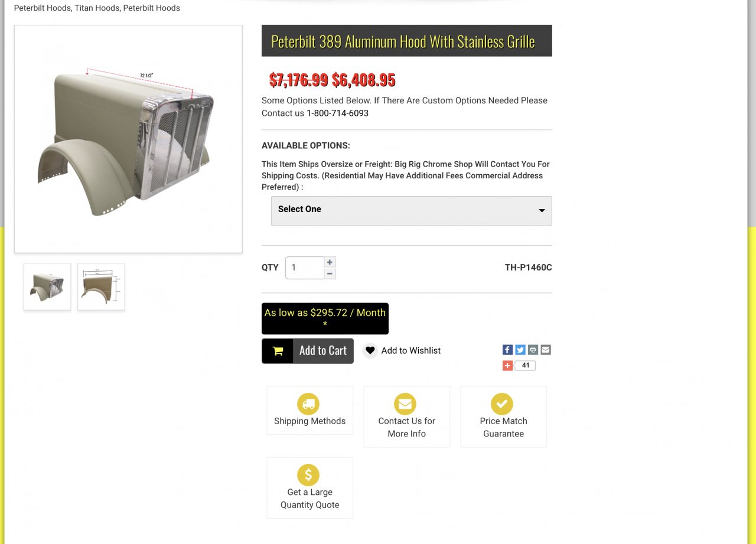Increase quantity with the plus stepper
This screenshot has width=756, height=544.
click(x=330, y=262)
